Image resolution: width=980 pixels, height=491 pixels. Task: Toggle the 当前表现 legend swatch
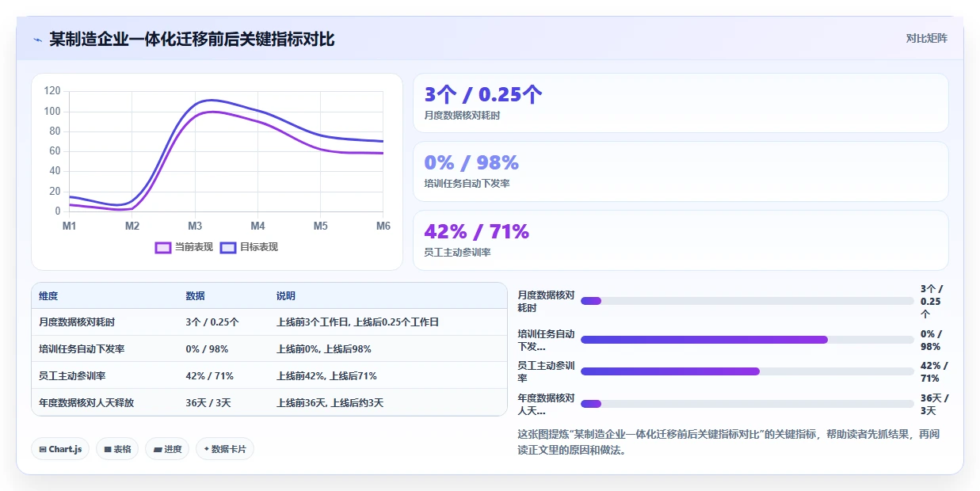[x=163, y=247]
